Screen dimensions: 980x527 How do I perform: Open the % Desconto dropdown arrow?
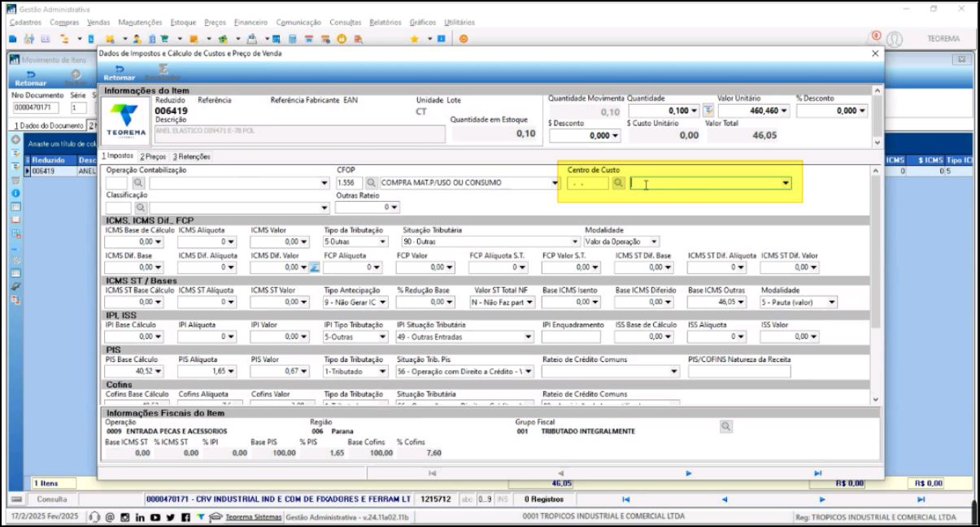point(861,111)
